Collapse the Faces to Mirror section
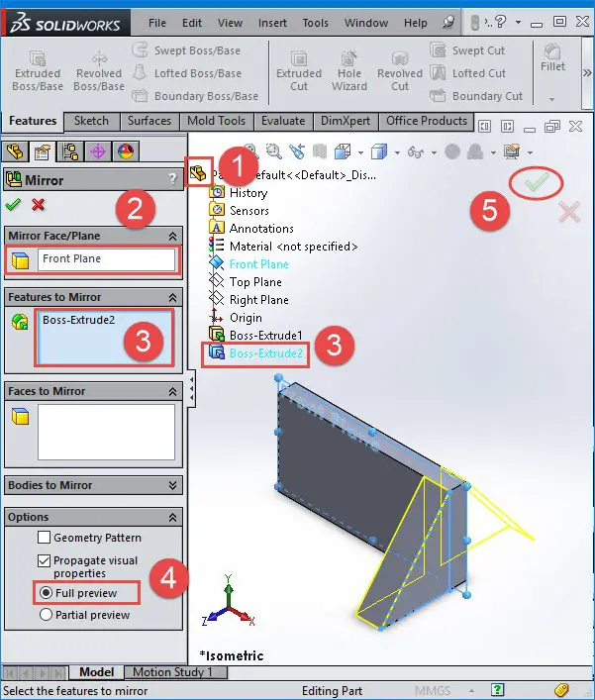 (x=172, y=391)
